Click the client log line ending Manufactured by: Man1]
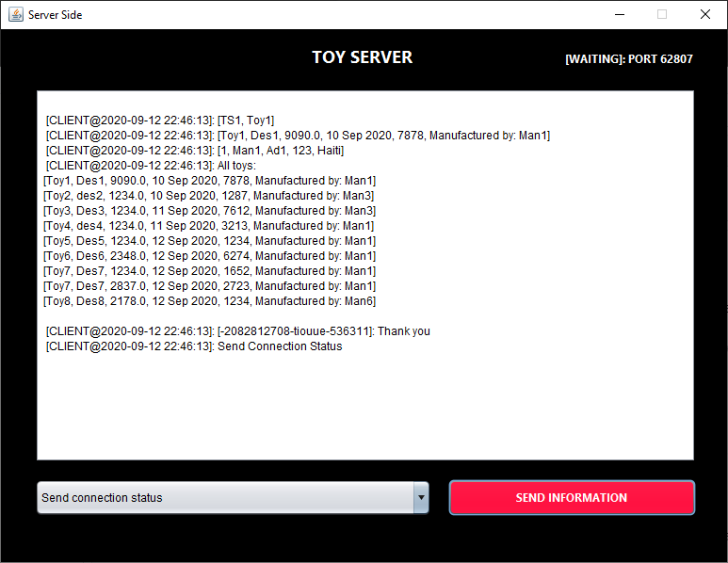 click(298, 136)
